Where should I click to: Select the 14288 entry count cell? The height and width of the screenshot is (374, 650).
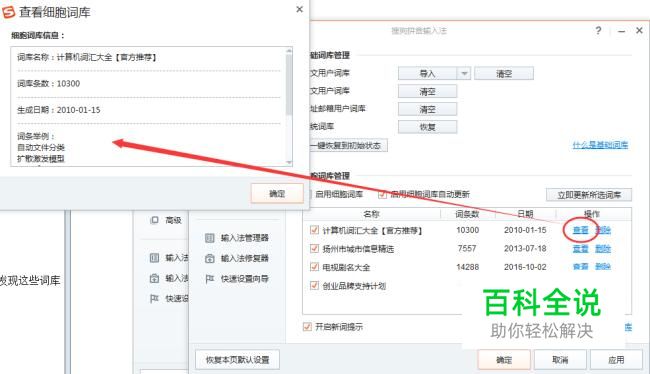[x=467, y=267]
